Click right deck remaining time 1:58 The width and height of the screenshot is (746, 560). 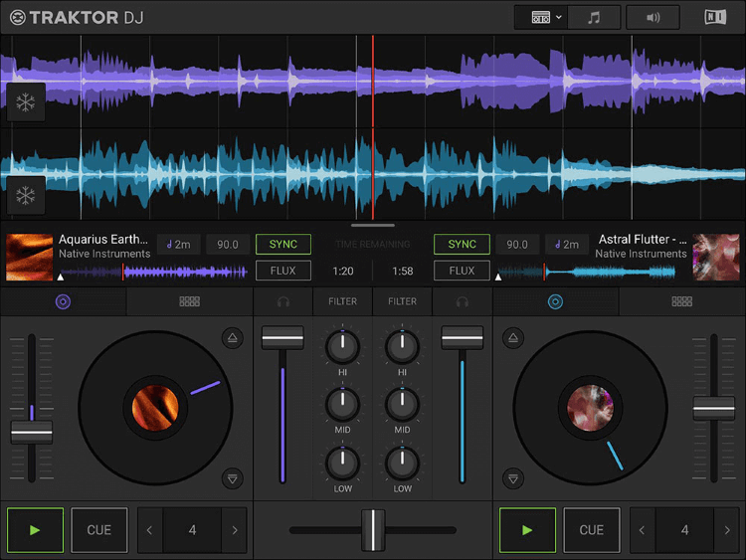(403, 272)
